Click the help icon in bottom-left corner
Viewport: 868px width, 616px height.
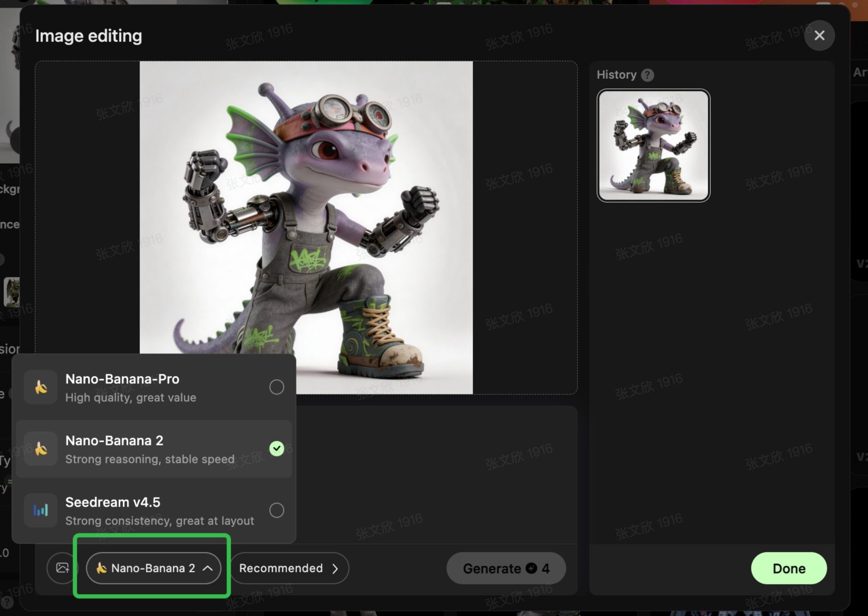[x=6, y=602]
